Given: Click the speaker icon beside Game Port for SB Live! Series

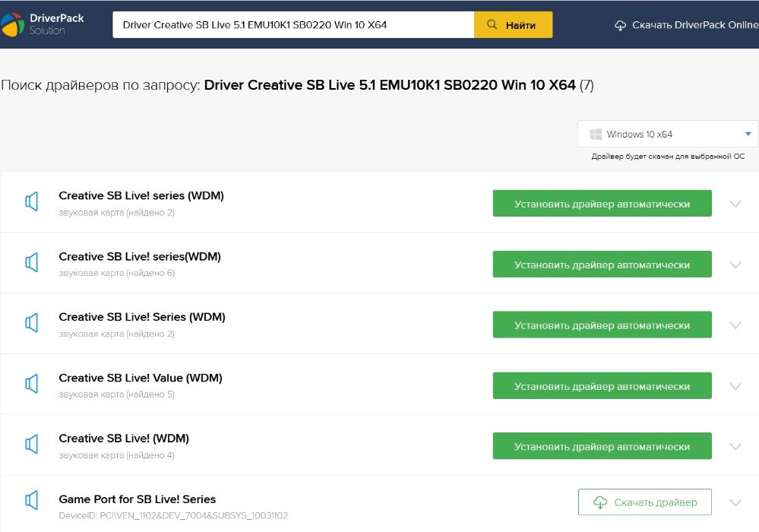Looking at the screenshot, I should (x=31, y=500).
